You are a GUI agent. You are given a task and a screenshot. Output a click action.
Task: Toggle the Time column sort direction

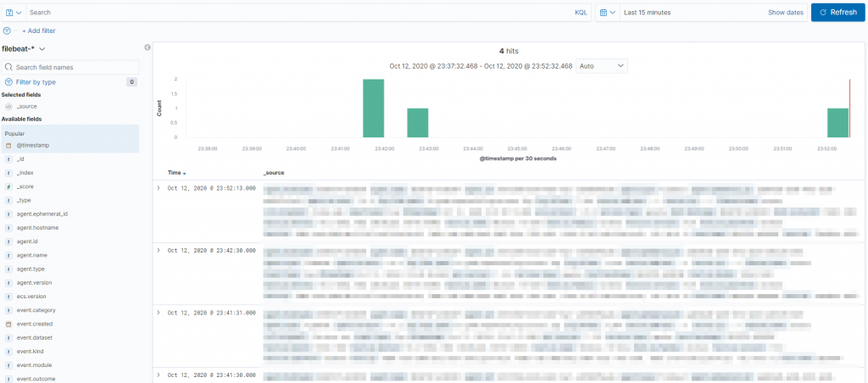[x=176, y=173]
